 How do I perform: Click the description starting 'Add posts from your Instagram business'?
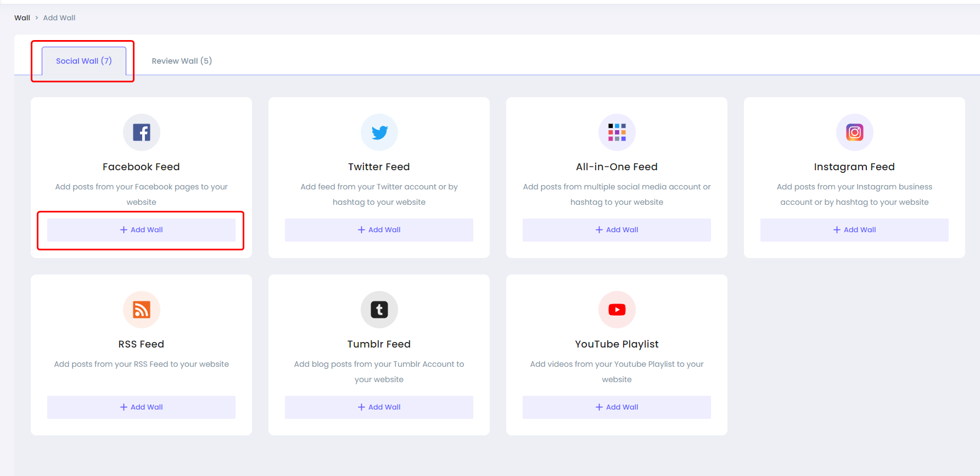pos(855,194)
